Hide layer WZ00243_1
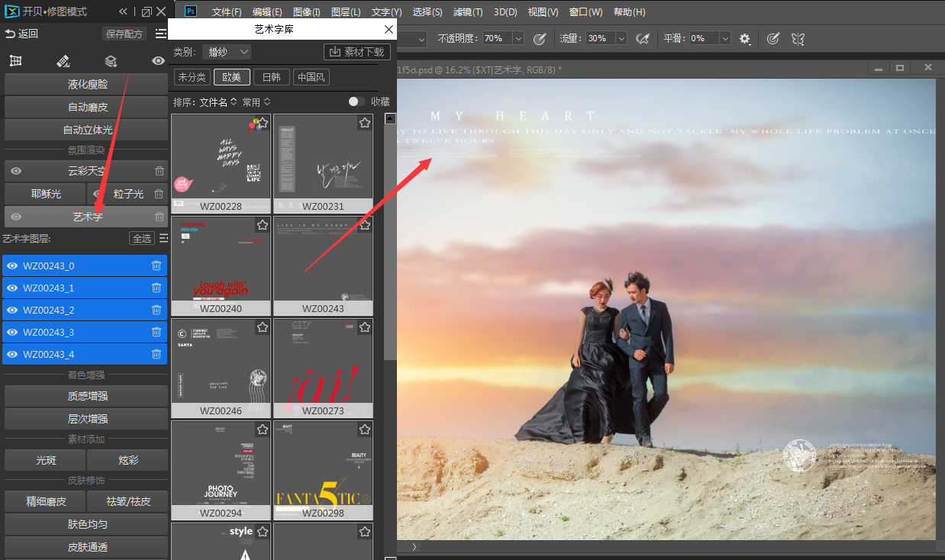Screen dimensions: 945x560 (12, 288)
